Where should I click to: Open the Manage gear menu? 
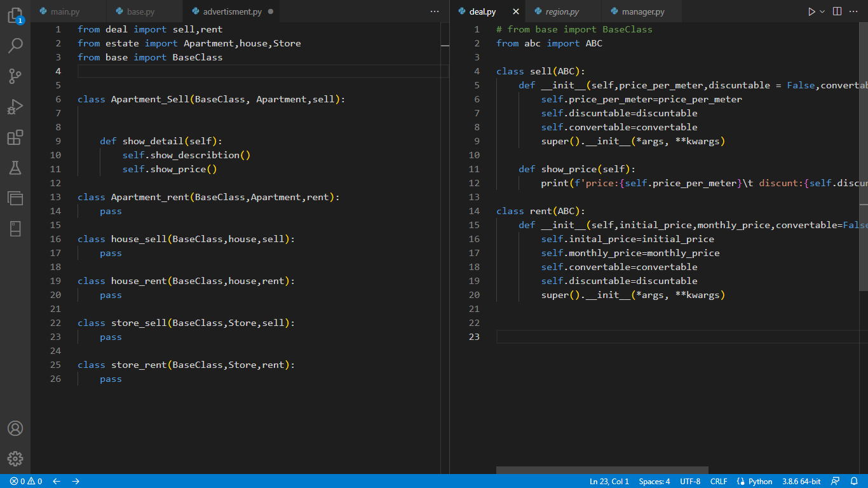click(x=15, y=459)
